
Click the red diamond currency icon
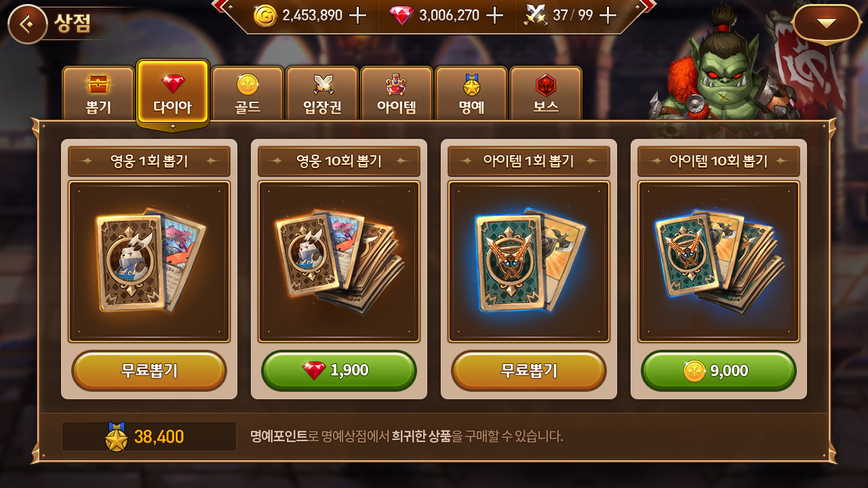[401, 16]
